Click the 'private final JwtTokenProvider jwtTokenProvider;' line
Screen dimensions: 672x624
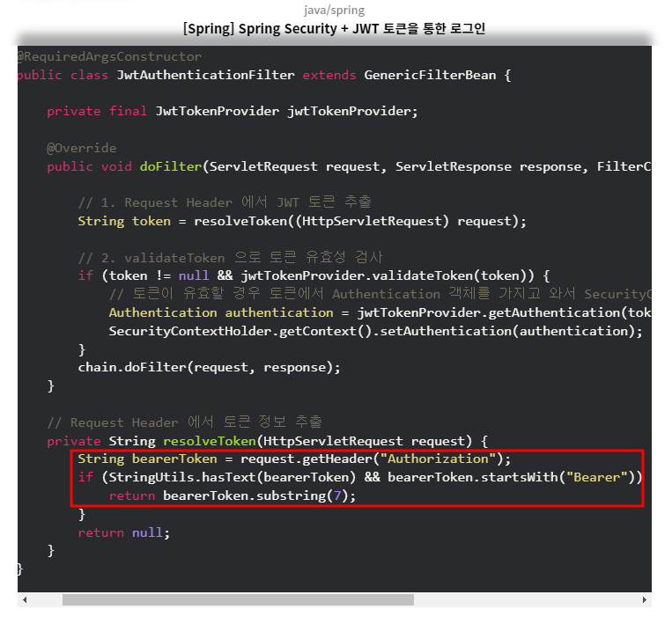coord(233,112)
